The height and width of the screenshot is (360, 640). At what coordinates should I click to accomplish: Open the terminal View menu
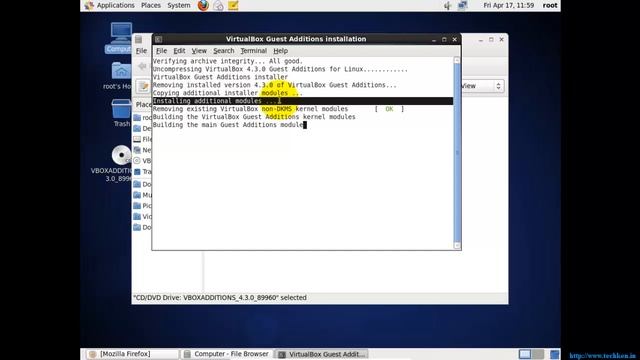[199, 51]
